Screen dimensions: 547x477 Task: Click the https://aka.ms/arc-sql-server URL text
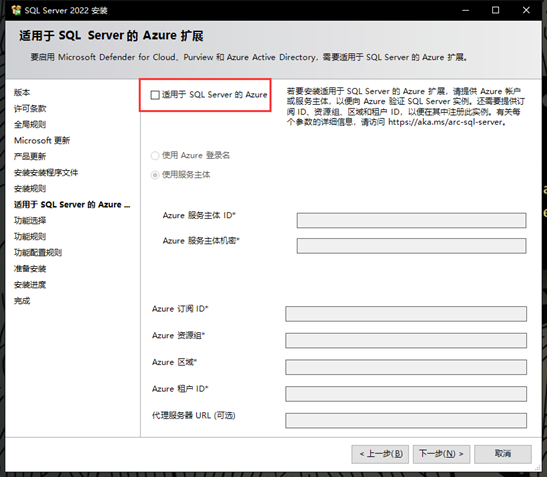click(445, 122)
